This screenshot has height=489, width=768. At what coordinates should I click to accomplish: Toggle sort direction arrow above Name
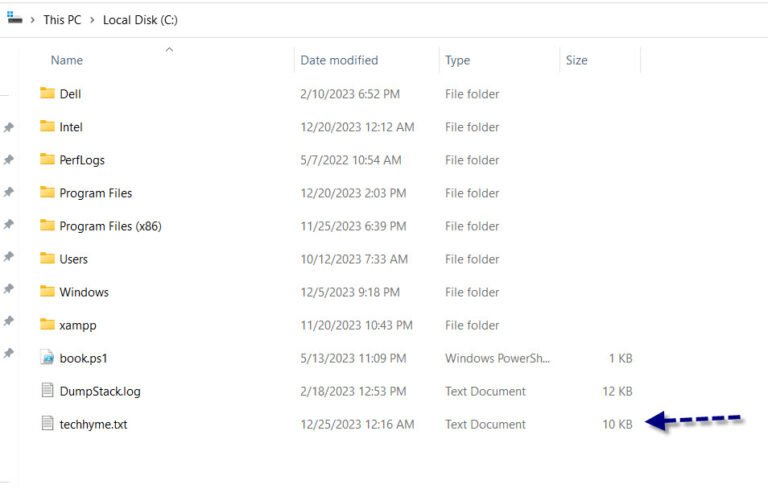coord(169,49)
